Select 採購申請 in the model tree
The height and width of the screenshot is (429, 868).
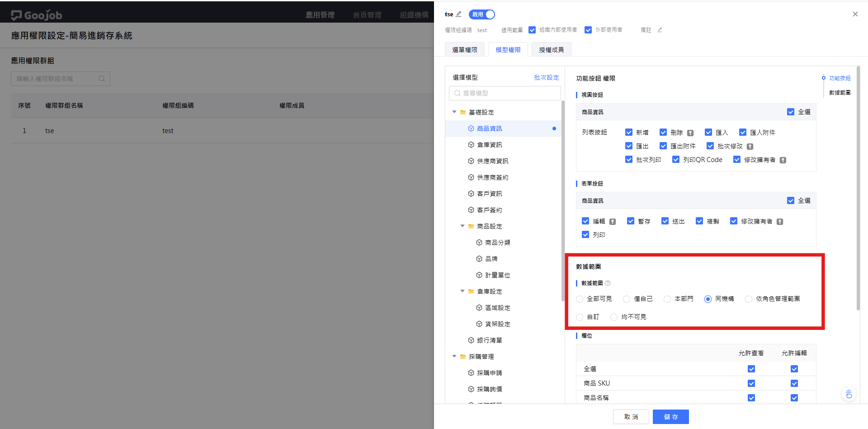[x=490, y=373]
